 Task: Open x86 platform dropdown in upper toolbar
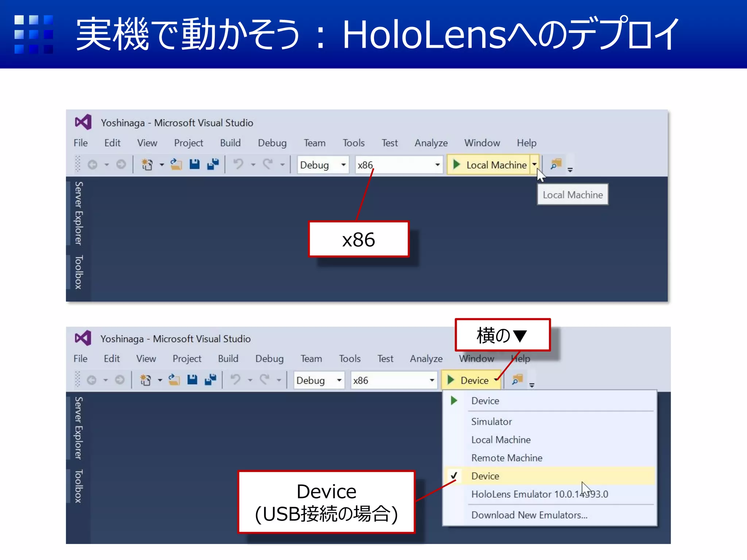[x=399, y=165]
